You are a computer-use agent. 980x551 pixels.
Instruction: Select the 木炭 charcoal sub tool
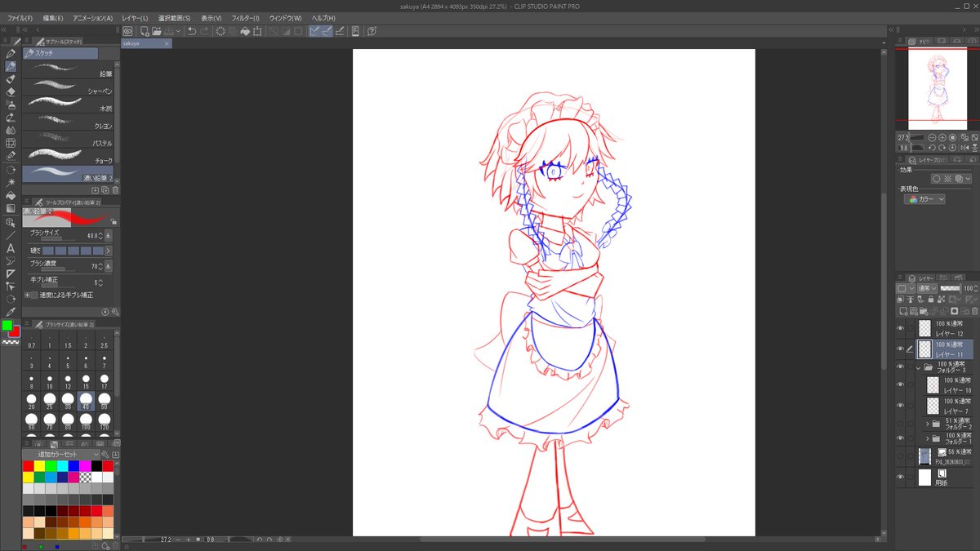click(69, 104)
